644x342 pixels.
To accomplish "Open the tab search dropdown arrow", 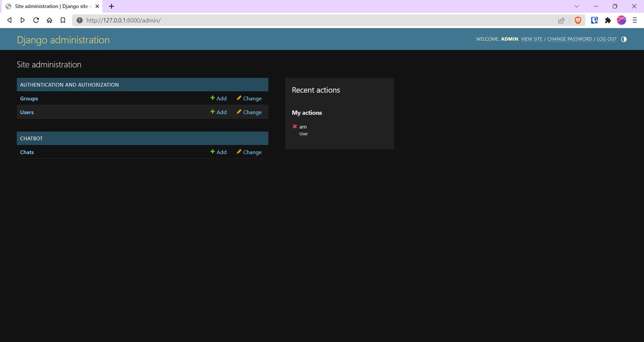I will [577, 6].
